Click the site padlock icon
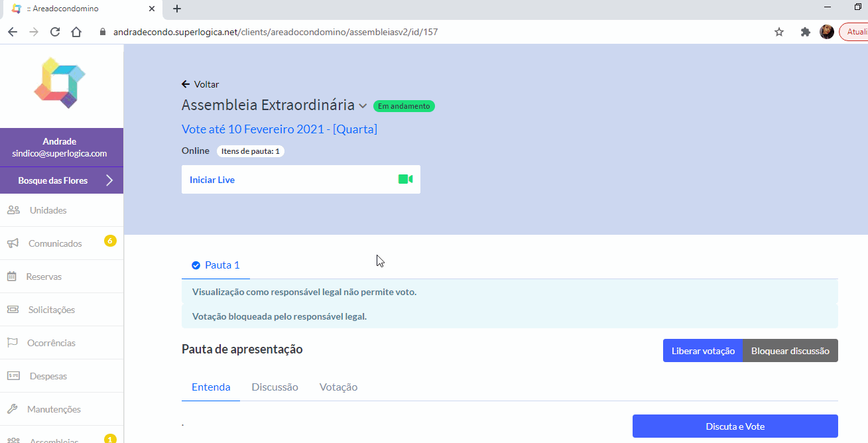This screenshot has height=443, width=868. coord(102,32)
